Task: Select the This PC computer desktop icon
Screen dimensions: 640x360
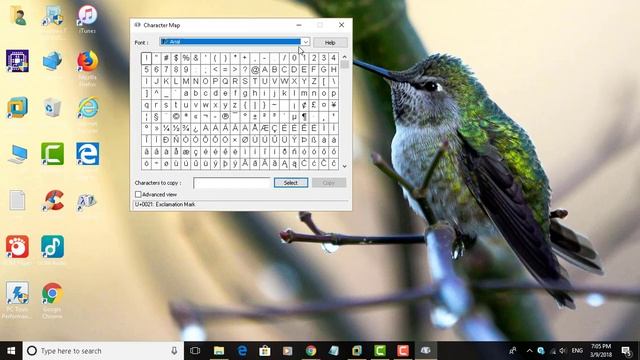Action: [17, 154]
